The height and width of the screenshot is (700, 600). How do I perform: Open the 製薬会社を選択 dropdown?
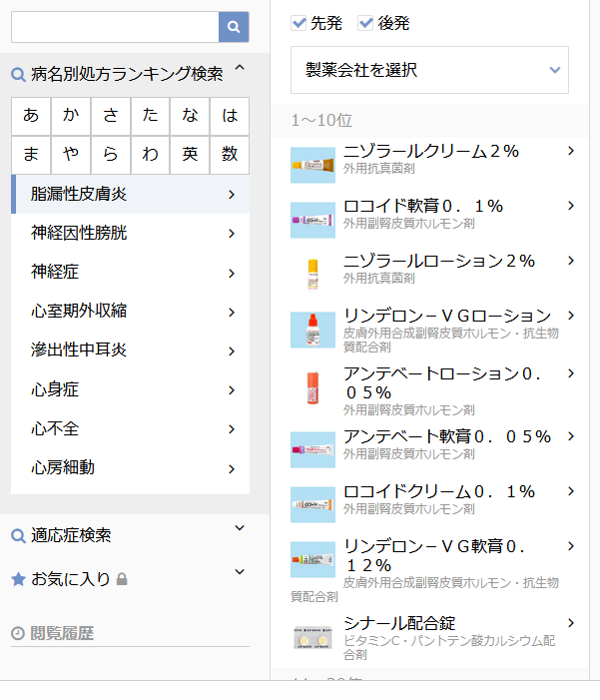(429, 70)
